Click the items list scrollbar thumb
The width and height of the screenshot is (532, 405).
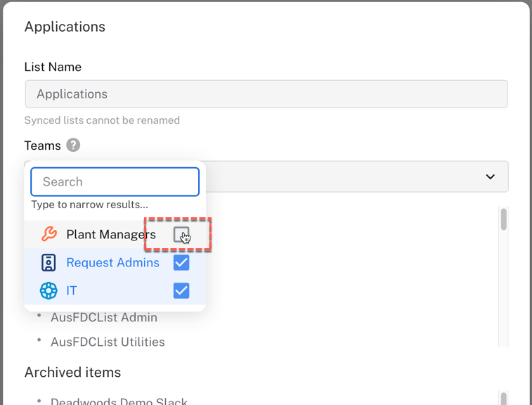(x=503, y=219)
